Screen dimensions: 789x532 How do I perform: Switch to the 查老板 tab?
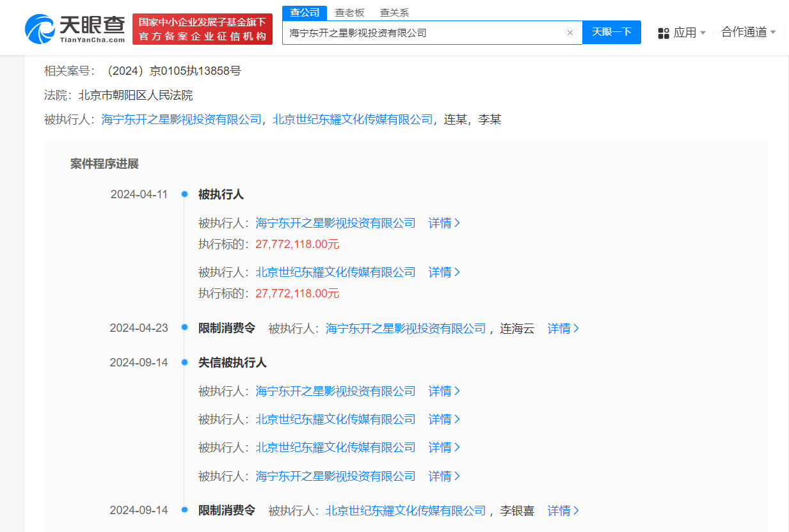(349, 12)
